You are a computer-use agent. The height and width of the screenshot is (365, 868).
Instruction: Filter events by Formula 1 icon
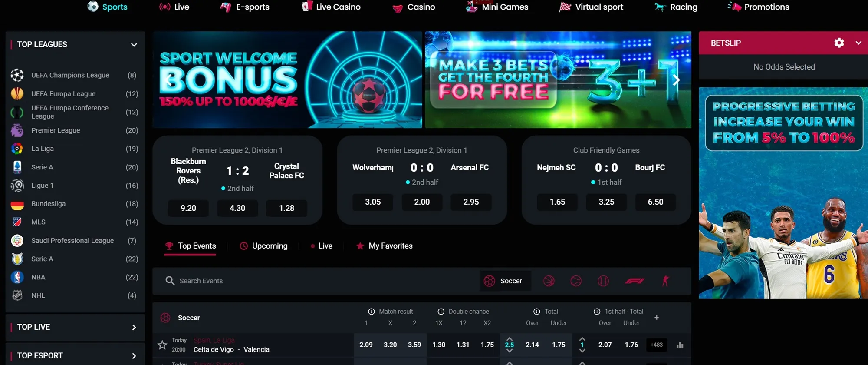point(635,281)
